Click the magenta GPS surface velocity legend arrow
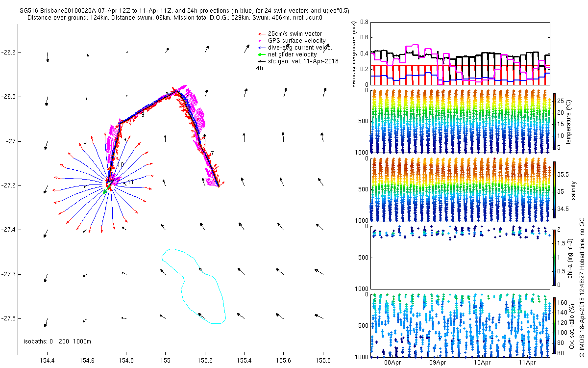 262,41
